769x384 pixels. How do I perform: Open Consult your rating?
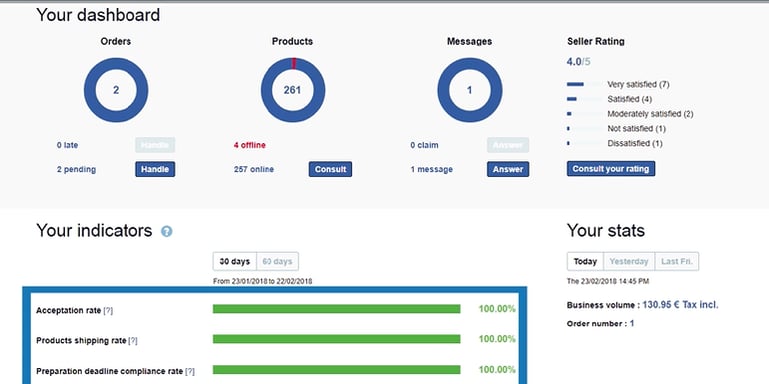(x=611, y=169)
